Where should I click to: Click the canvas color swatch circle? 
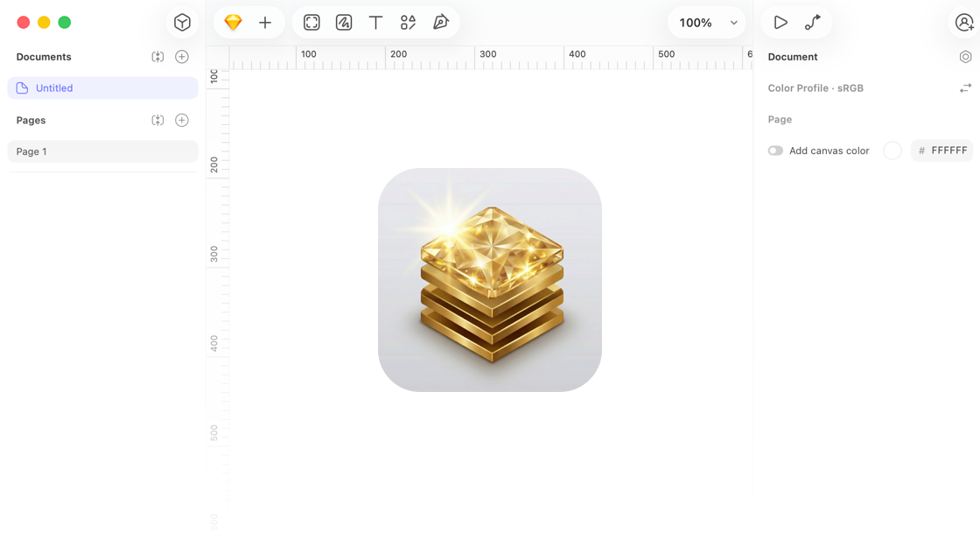point(892,150)
